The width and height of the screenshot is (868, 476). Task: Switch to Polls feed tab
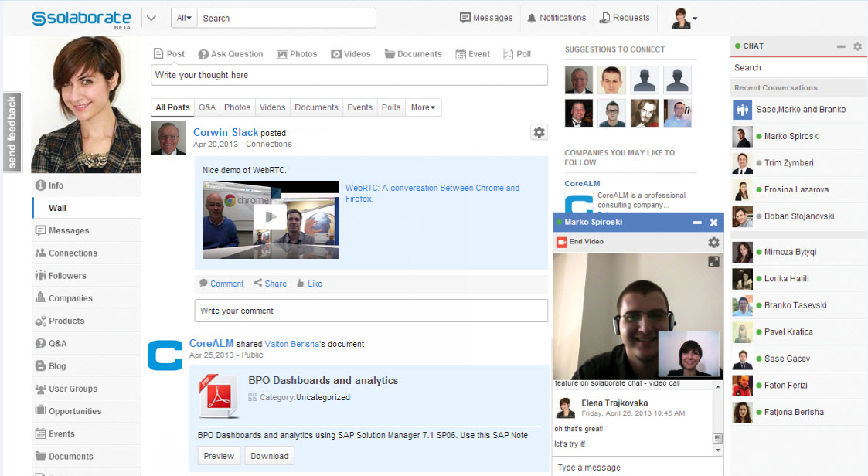pos(391,107)
